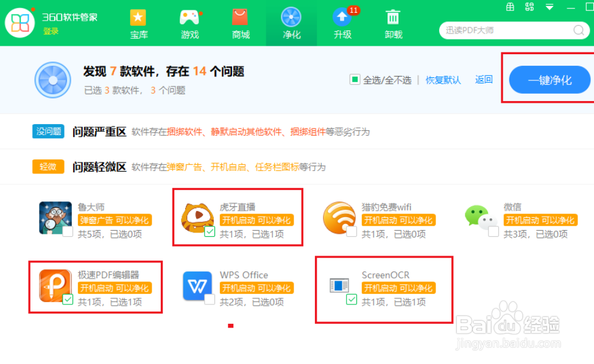Open the 升级 tab with badge 11
Viewport: 594px width, 364px height.
click(x=343, y=24)
